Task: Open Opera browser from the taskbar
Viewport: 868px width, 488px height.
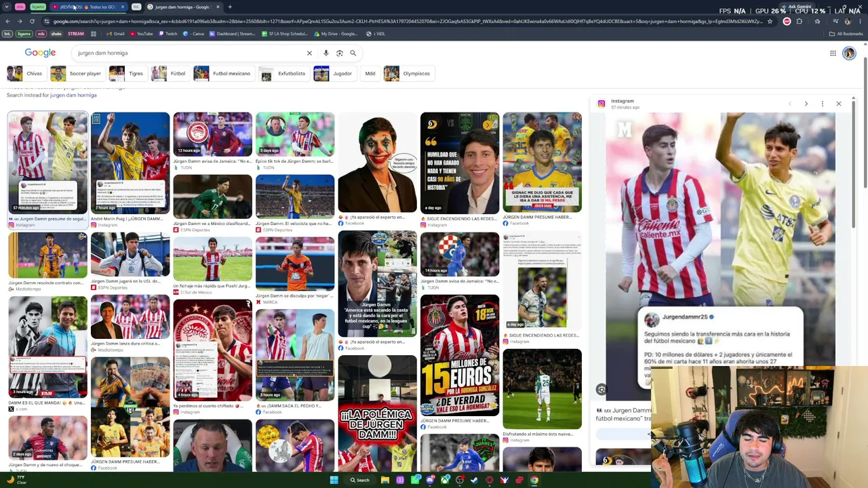Action: (x=490, y=480)
